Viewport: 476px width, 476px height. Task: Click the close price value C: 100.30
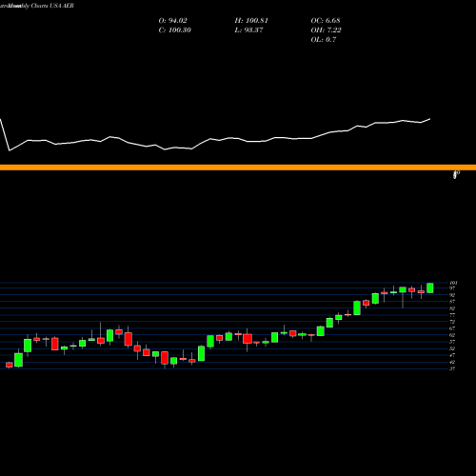pos(175,30)
